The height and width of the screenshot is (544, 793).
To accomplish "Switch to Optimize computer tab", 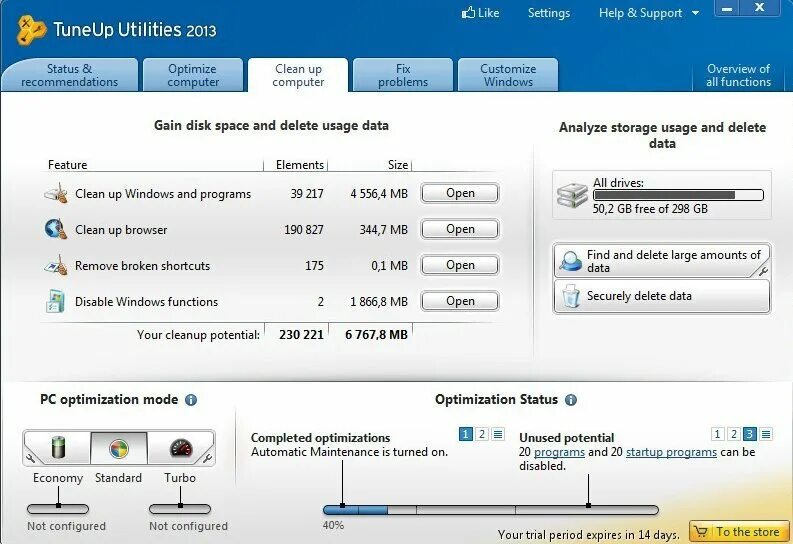I will pyautogui.click(x=193, y=75).
